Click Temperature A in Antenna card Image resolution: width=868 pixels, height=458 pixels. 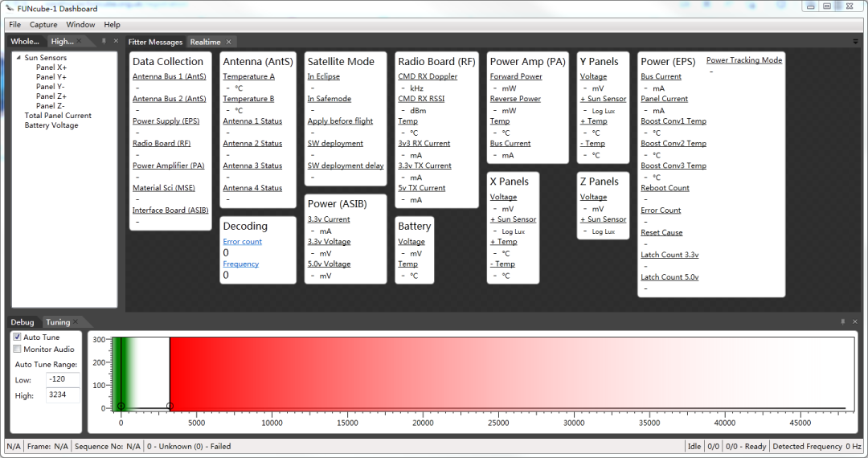(x=248, y=76)
